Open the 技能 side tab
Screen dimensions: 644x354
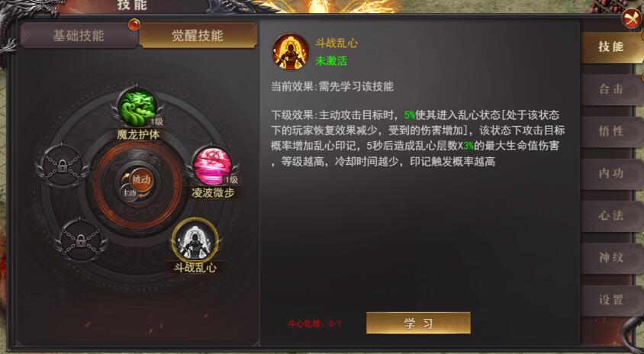tap(612, 47)
